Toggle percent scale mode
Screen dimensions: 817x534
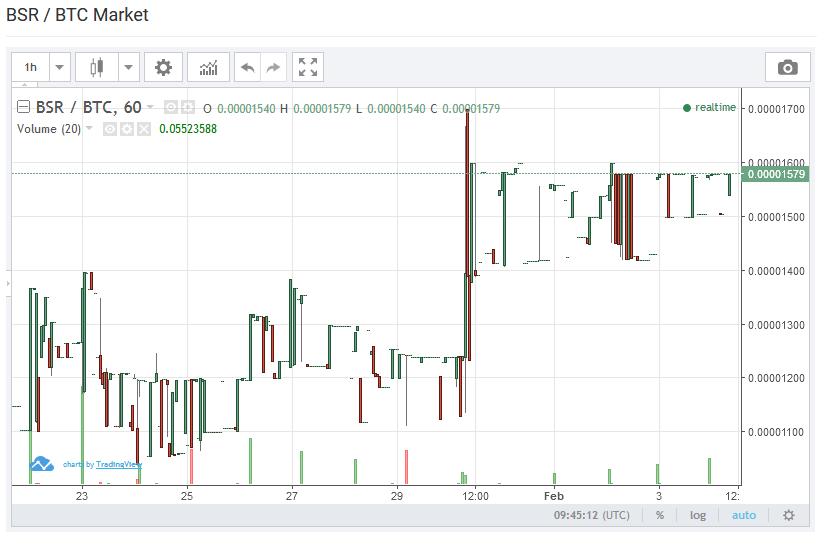(x=660, y=515)
